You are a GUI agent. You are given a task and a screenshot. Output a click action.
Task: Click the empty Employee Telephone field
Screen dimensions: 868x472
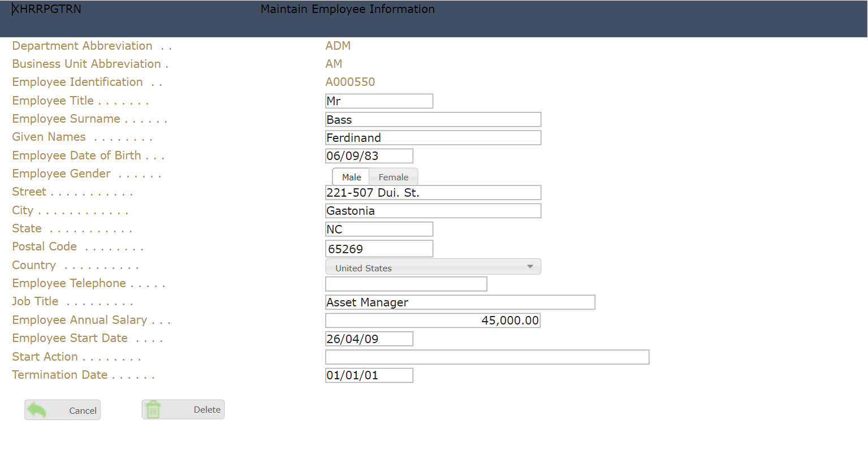click(x=406, y=284)
